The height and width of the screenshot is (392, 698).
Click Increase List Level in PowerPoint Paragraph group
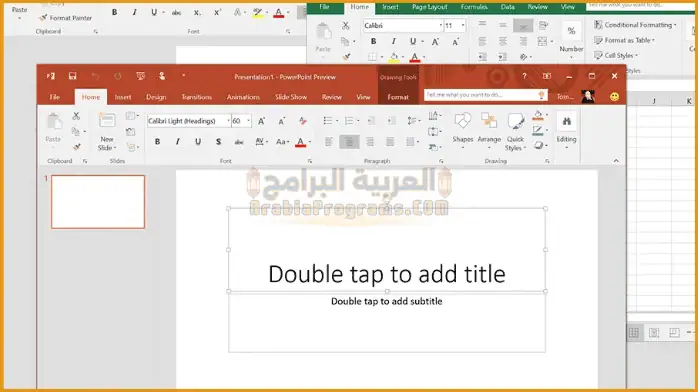[391, 121]
